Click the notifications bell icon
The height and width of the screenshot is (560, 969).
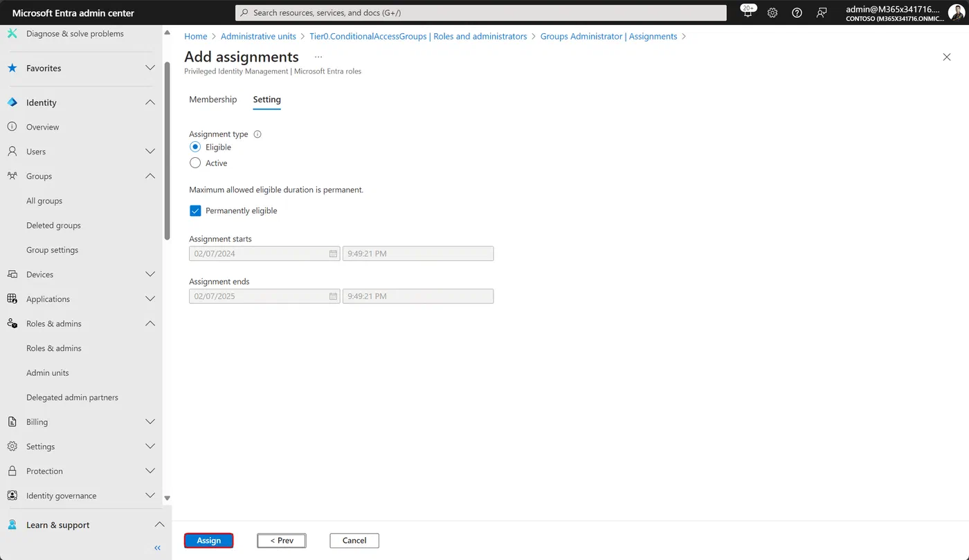[x=748, y=12]
